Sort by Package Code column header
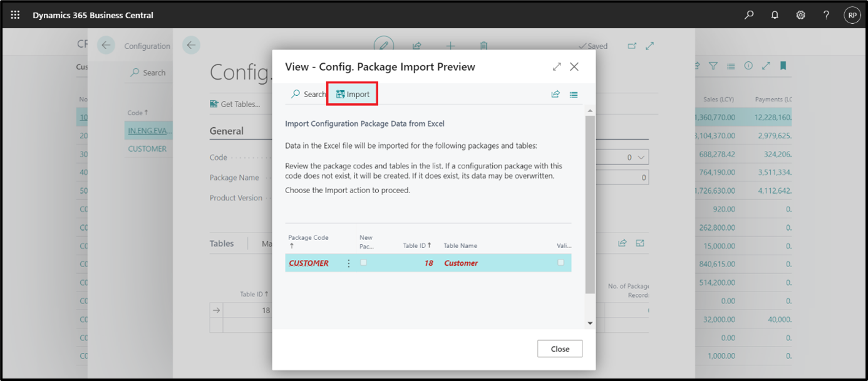868x381 pixels. pos(308,242)
